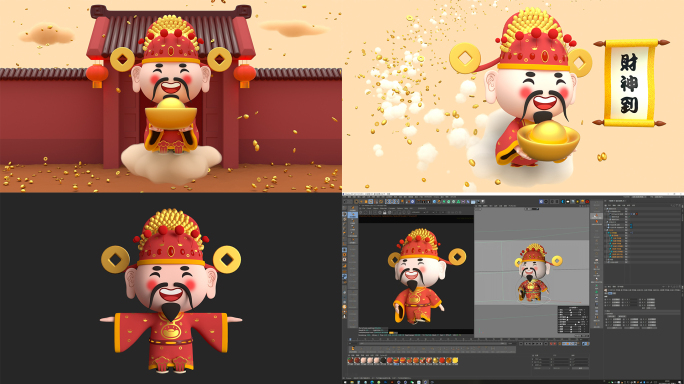Screen dimensions: 684x384
Task: Select the Scale tool in Cinema 4D toolbar
Action: [x=366, y=202]
